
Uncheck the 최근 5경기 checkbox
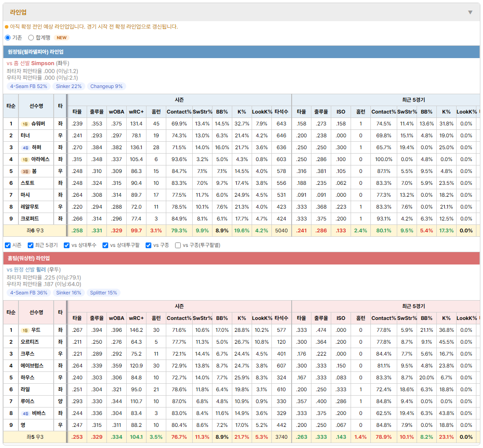[x=30, y=245]
